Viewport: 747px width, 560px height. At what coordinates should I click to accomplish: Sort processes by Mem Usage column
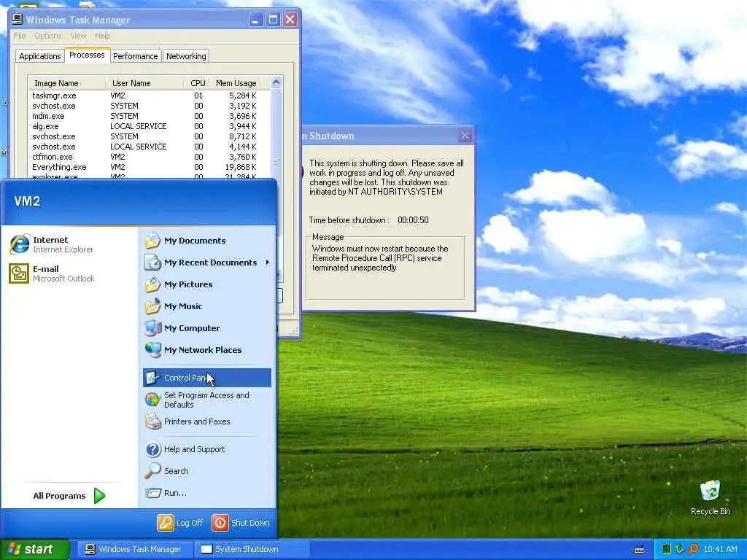pyautogui.click(x=236, y=83)
